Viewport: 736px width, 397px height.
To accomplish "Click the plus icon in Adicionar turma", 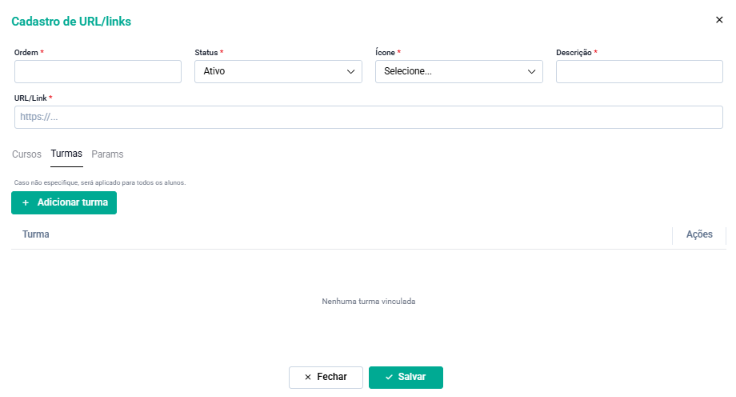I will click(x=26, y=203).
